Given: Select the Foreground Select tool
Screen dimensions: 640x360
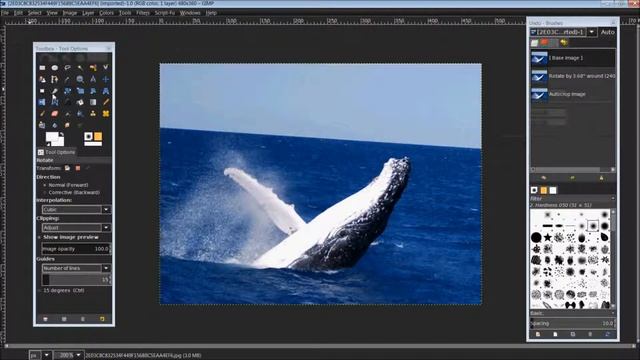Looking at the screenshot, I should click(x=42, y=79).
